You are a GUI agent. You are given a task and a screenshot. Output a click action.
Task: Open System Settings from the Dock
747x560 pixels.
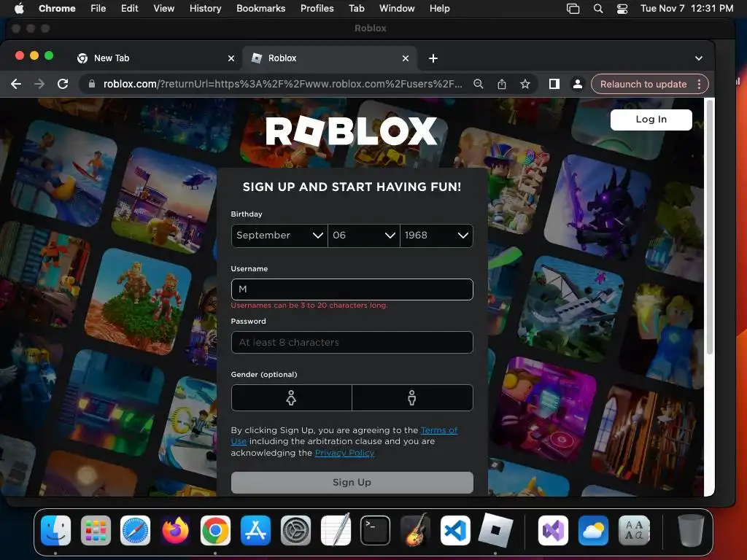295,531
